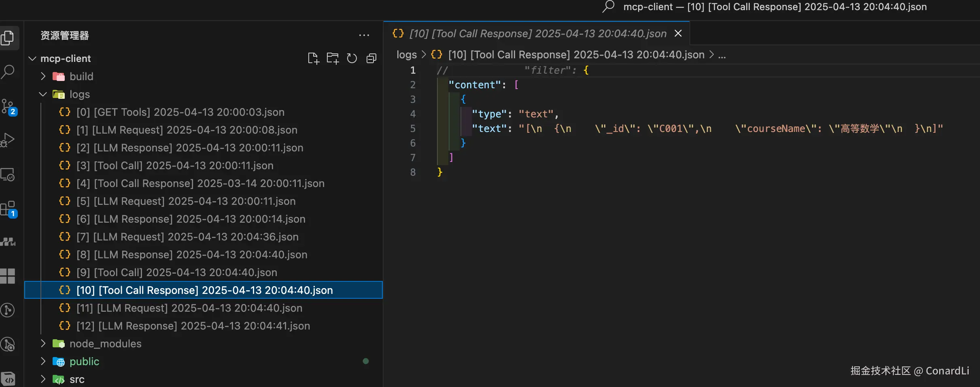Open Source Control view with badge
This screenshot has height=387, width=980.
point(8,106)
